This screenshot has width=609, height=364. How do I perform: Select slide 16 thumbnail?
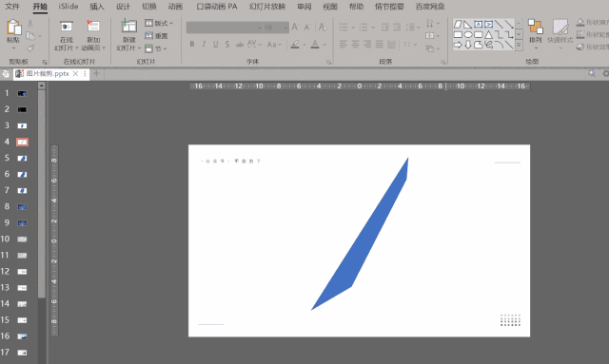[22, 336]
